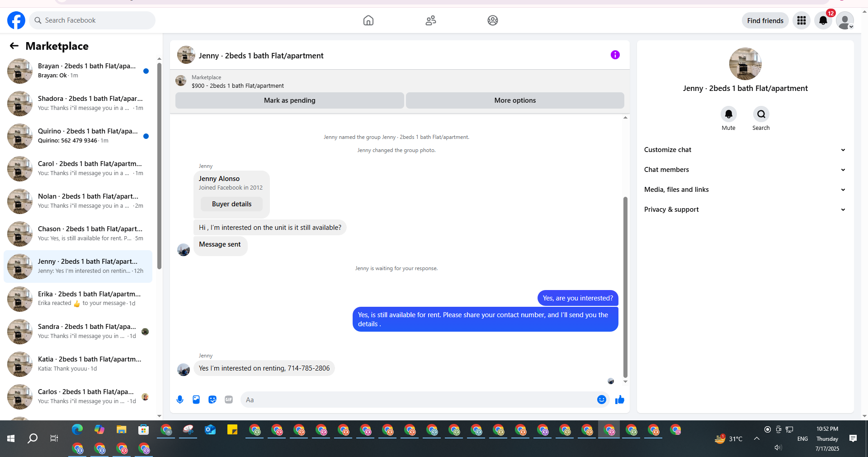Open Quirino's conversation in the chat list

[78, 136]
